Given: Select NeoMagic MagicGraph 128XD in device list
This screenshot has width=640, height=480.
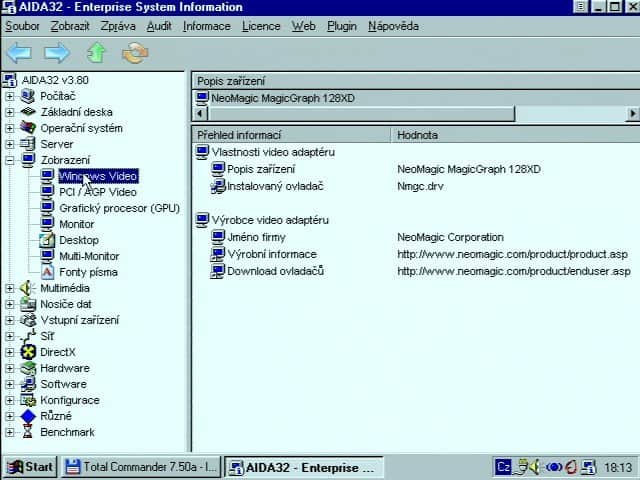Looking at the screenshot, I should click(283, 98).
